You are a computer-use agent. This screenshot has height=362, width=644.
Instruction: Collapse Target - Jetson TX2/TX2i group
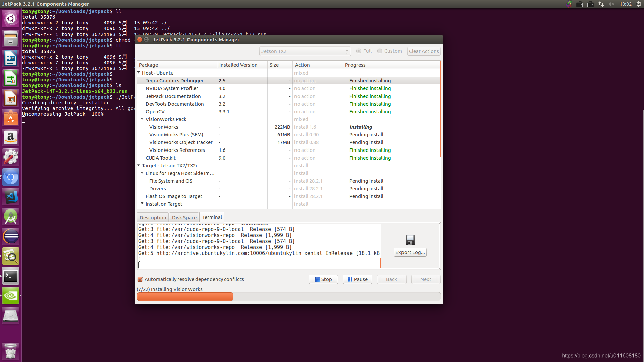(x=139, y=165)
